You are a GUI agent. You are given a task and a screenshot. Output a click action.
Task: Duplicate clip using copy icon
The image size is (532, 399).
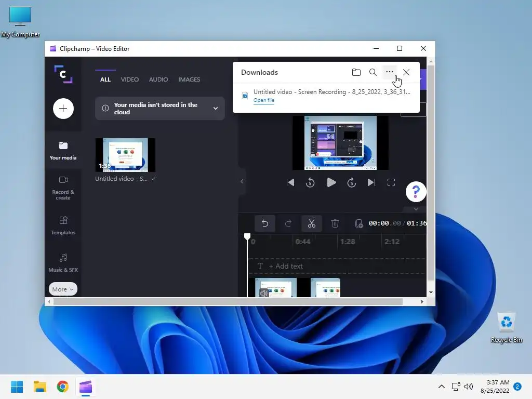pyautogui.click(x=358, y=223)
